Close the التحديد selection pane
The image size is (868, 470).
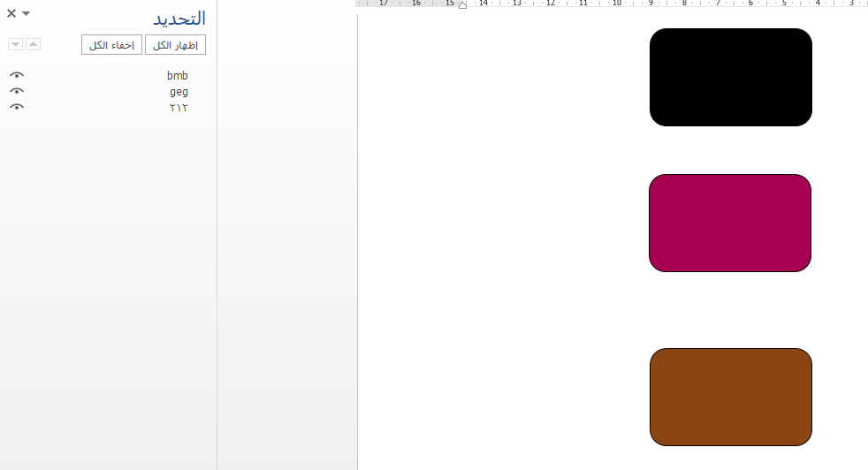pos(11,13)
